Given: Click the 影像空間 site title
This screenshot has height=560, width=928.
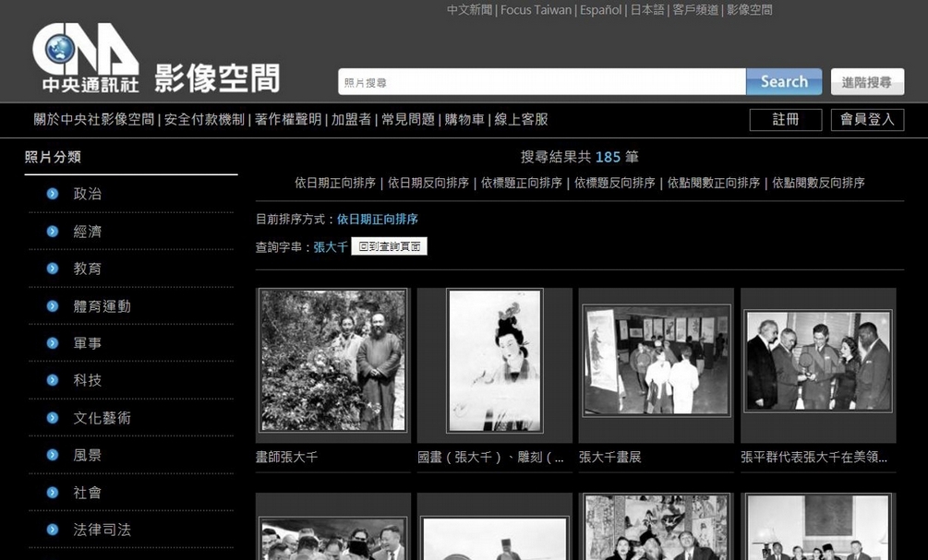Looking at the screenshot, I should (217, 78).
